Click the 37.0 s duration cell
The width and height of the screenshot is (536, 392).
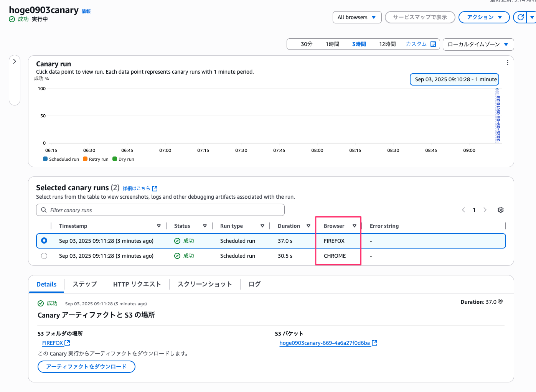point(285,241)
